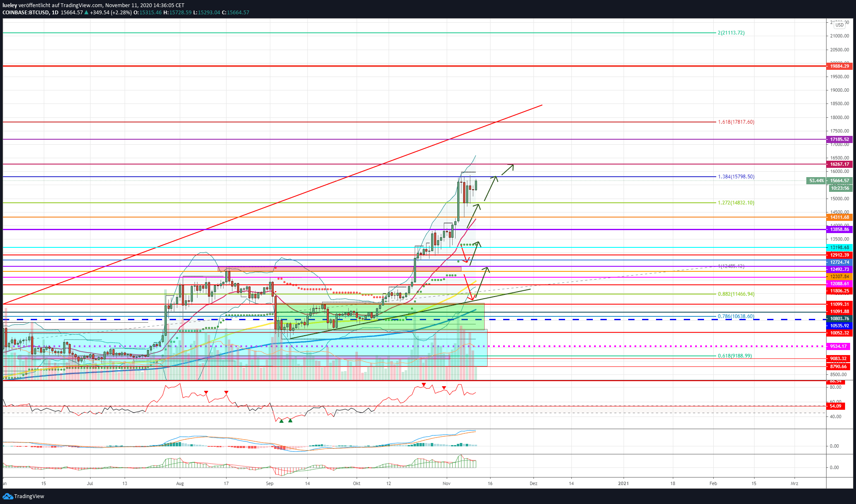Screen dimensions: 856x504
Task: Select the red 11806.25 price label
Action: [840, 291]
